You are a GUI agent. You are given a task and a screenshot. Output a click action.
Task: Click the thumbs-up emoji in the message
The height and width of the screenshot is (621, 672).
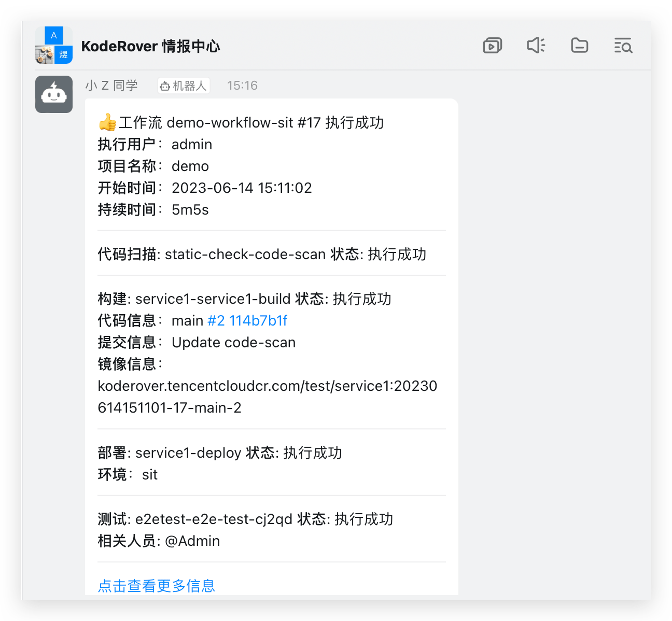pos(106,122)
